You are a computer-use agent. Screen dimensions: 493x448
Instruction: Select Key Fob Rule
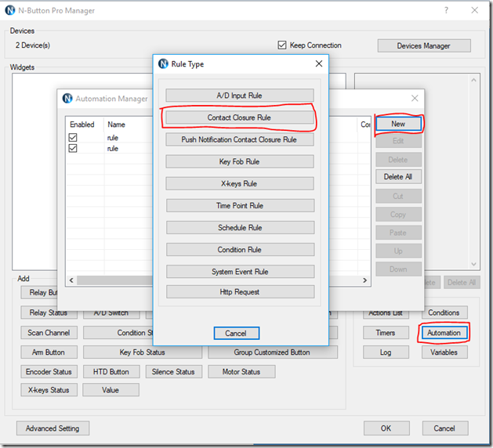(x=240, y=161)
